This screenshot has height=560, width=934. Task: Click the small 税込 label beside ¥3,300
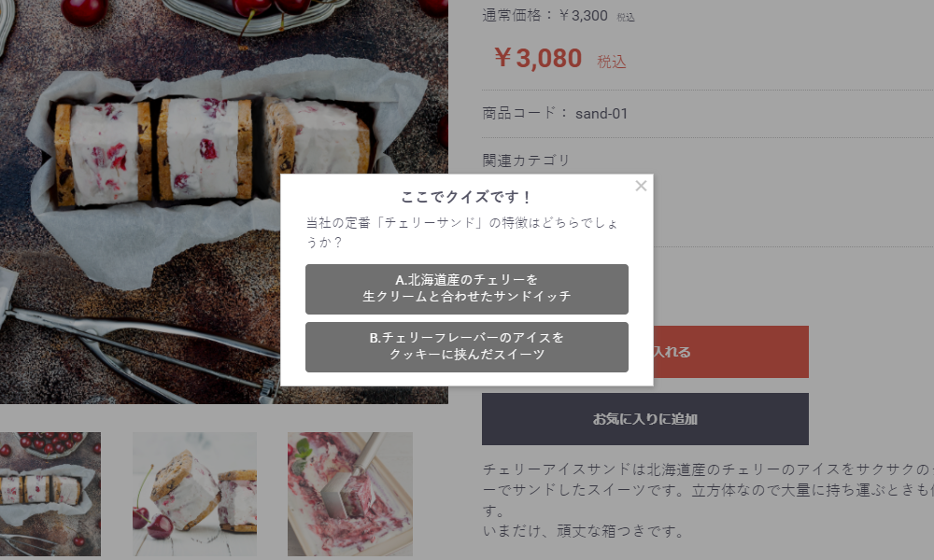click(626, 18)
